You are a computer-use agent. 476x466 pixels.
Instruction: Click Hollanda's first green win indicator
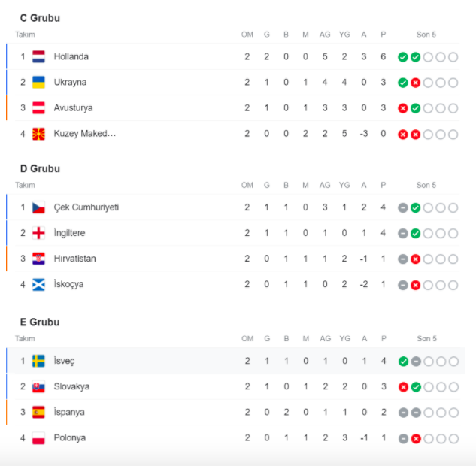pos(403,57)
